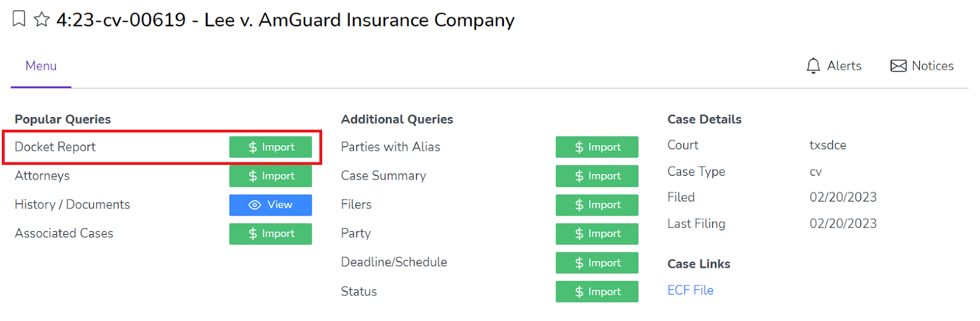The width and height of the screenshot is (980, 321).
Task: Click the eye icon on View button
Action: click(255, 205)
